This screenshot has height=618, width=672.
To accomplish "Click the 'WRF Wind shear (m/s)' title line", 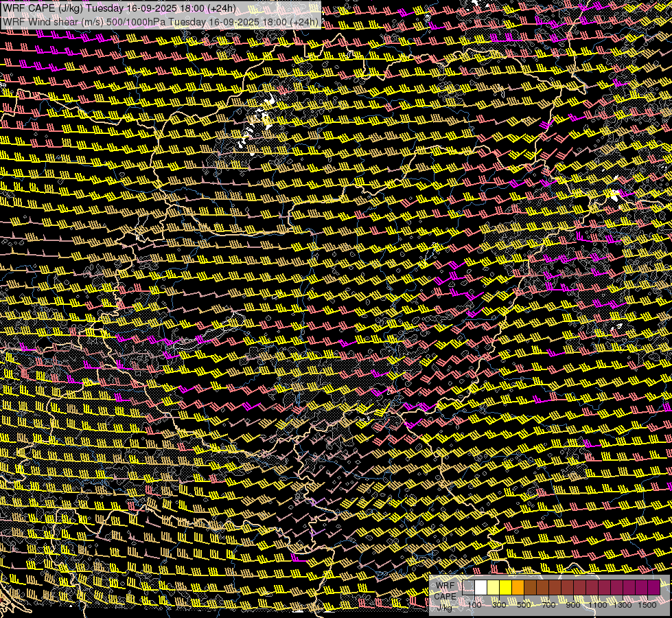I will (x=161, y=21).
